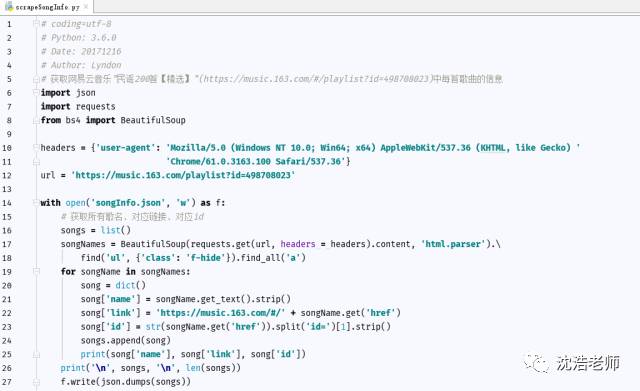
Task: Click the Python file icon on scrapeSongInfo.py tab
Action: 9,7
